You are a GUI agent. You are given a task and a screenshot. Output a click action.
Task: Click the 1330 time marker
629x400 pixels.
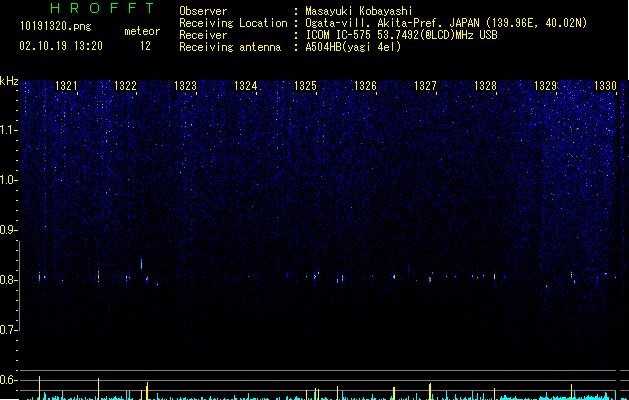(605, 86)
